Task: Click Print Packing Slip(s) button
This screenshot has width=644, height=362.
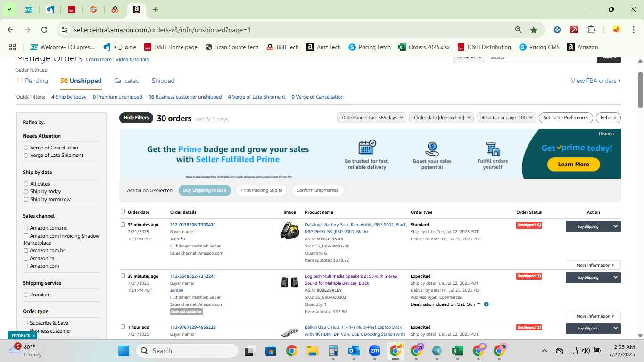Action: pyautogui.click(x=261, y=190)
